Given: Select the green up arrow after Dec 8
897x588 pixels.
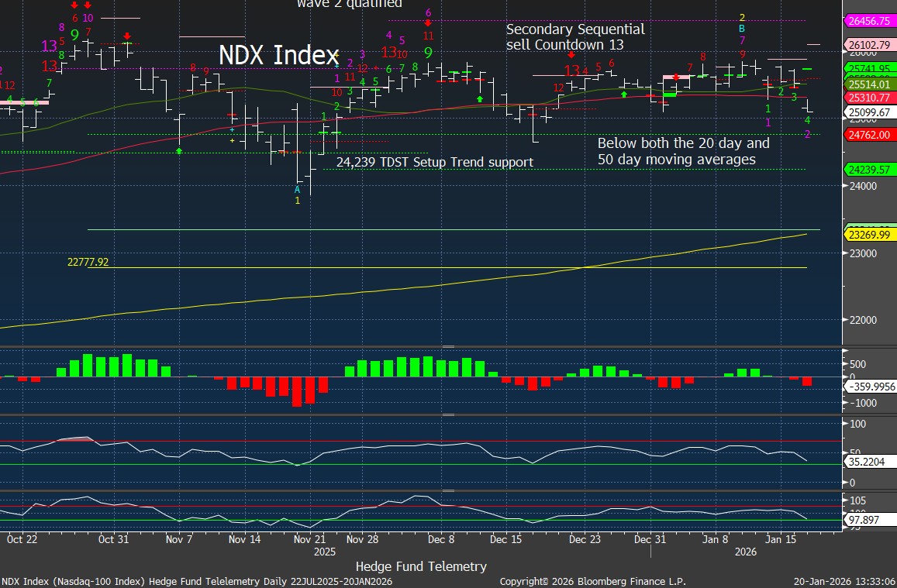Looking at the screenshot, I should [x=480, y=99].
